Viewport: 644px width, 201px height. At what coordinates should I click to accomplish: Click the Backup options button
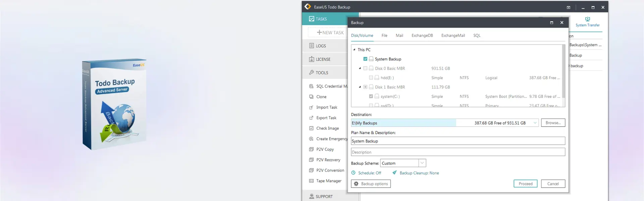click(x=371, y=184)
